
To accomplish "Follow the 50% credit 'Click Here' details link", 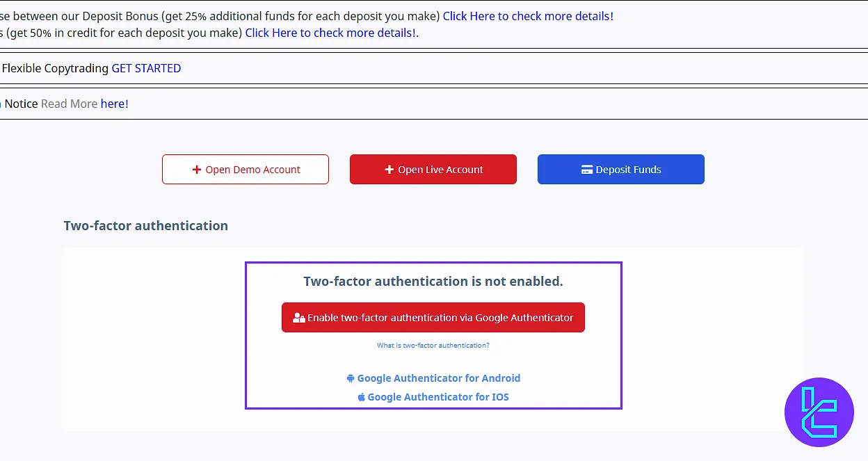I will click(x=330, y=33).
